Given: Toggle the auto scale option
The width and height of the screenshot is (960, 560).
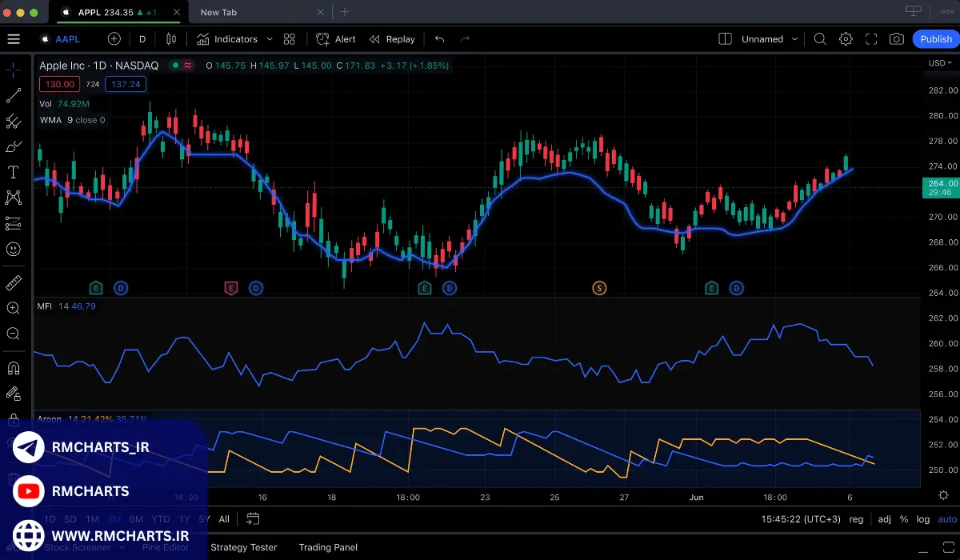Looking at the screenshot, I should [946, 519].
